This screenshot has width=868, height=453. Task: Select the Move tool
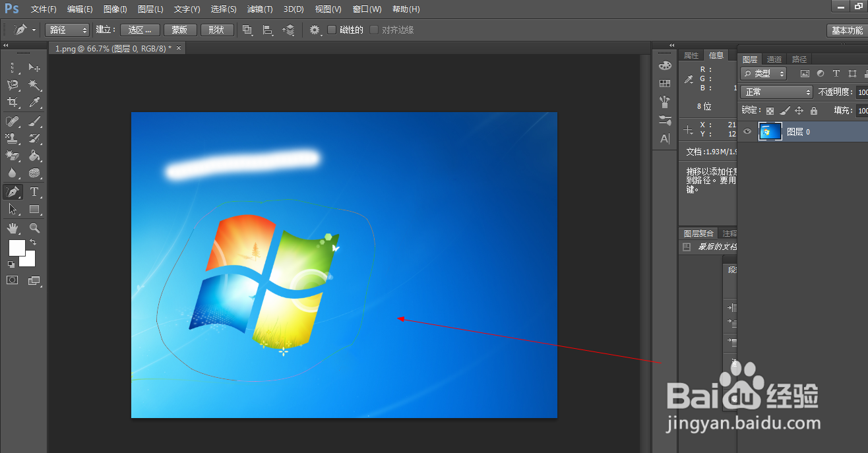tap(34, 67)
